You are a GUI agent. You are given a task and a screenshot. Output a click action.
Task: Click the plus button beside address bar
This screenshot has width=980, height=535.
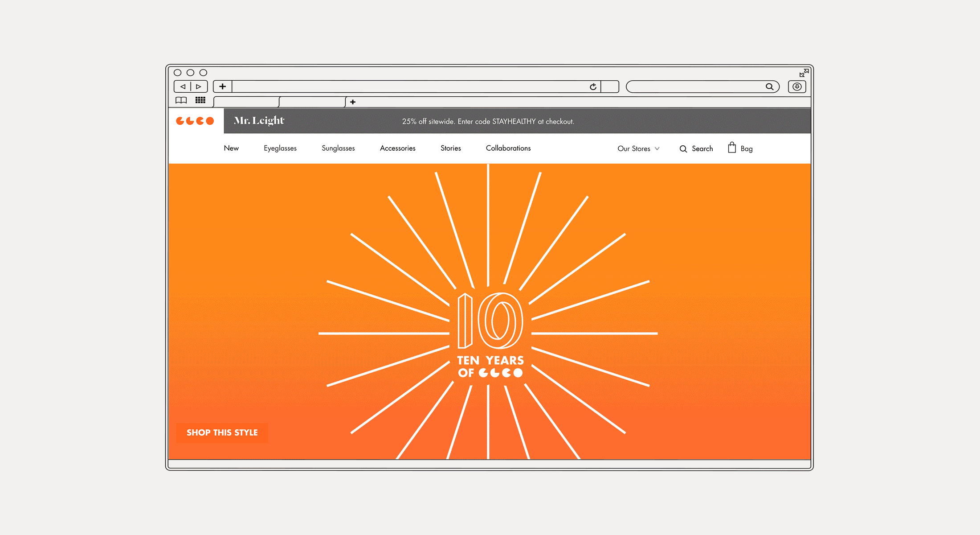(223, 86)
